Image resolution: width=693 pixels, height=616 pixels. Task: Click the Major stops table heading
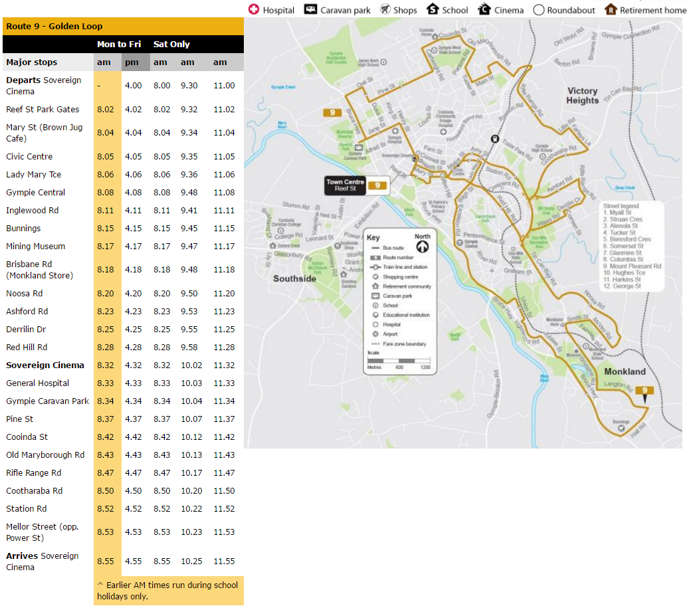(x=32, y=62)
